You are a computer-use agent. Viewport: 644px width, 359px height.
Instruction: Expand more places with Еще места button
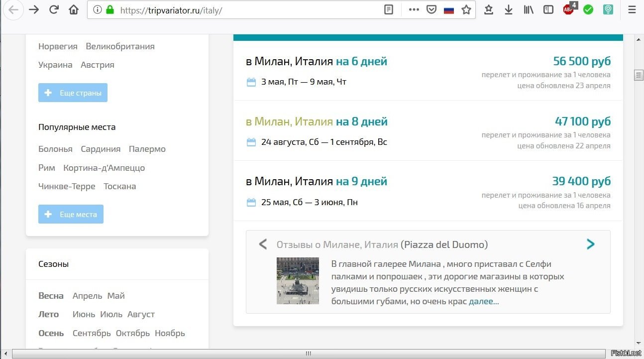71,214
